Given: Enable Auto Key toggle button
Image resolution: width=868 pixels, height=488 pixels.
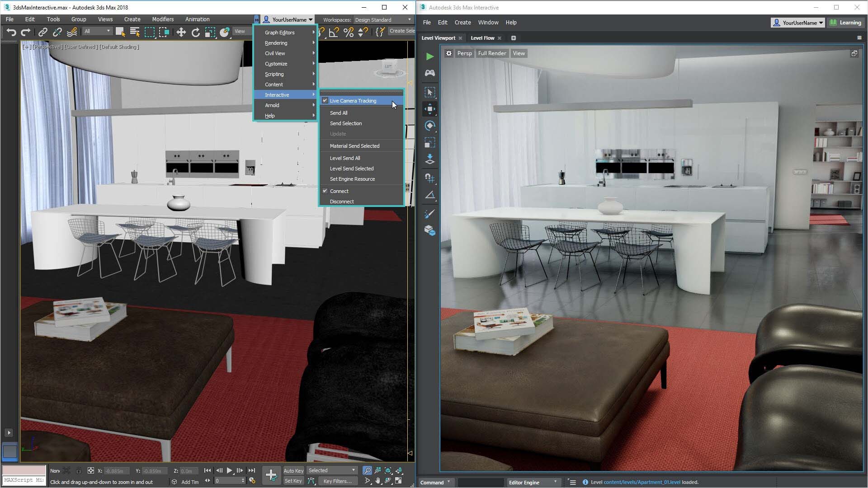Looking at the screenshot, I should 293,470.
